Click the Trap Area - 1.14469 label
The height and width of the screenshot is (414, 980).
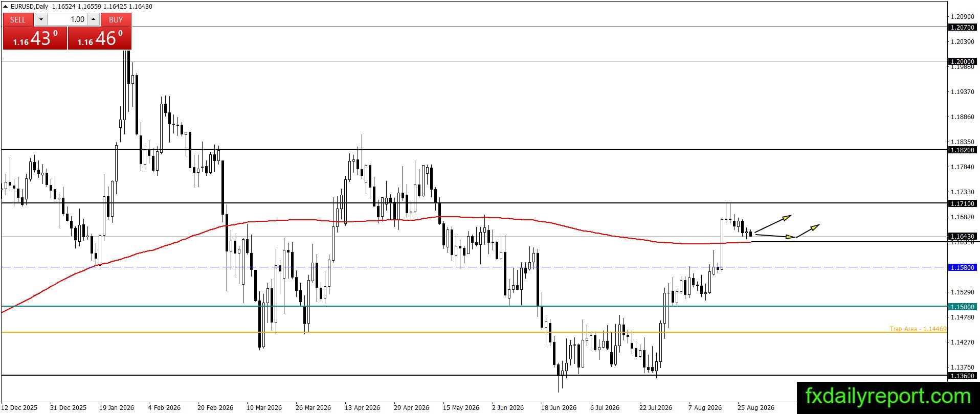(918, 329)
